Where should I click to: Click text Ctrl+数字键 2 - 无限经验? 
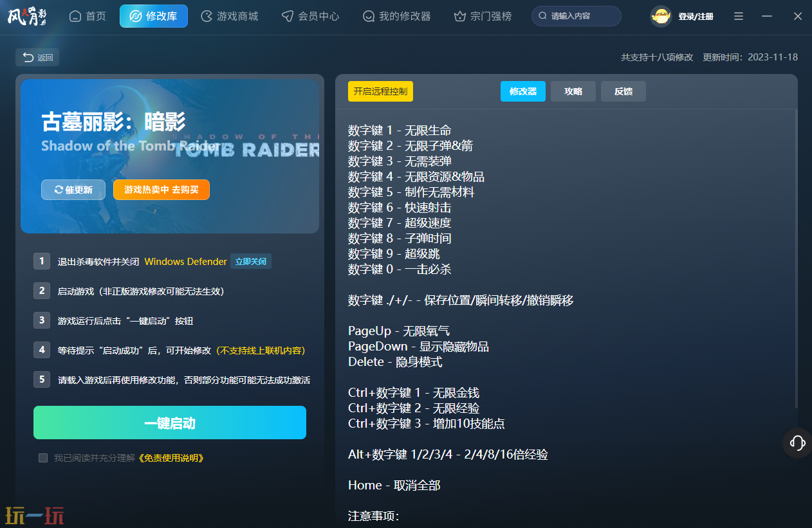pyautogui.click(x=414, y=408)
